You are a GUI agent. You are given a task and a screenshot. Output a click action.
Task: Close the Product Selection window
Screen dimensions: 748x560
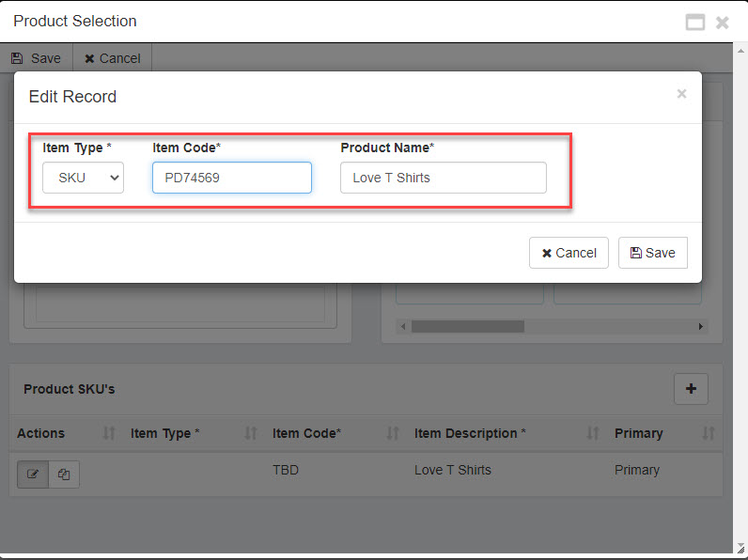[x=723, y=22]
